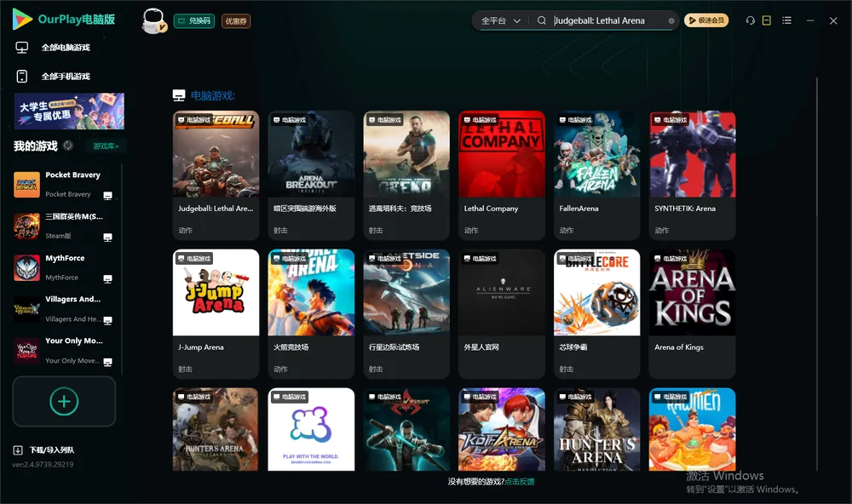Select the 暗区突围端游海外版 game card
The width and height of the screenshot is (852, 504).
(311, 175)
